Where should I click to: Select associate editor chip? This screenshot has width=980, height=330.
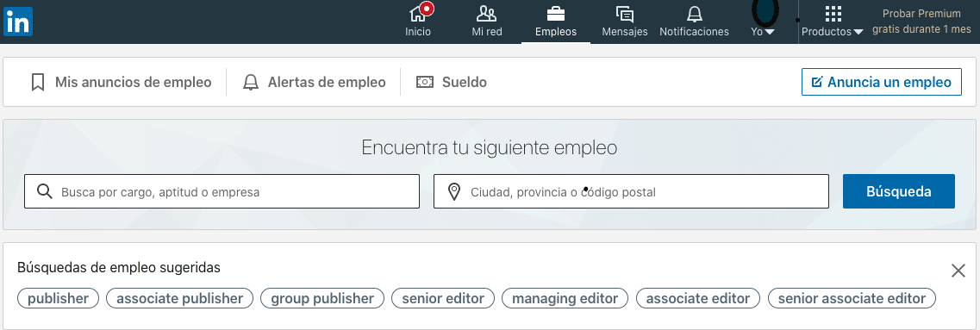click(698, 298)
